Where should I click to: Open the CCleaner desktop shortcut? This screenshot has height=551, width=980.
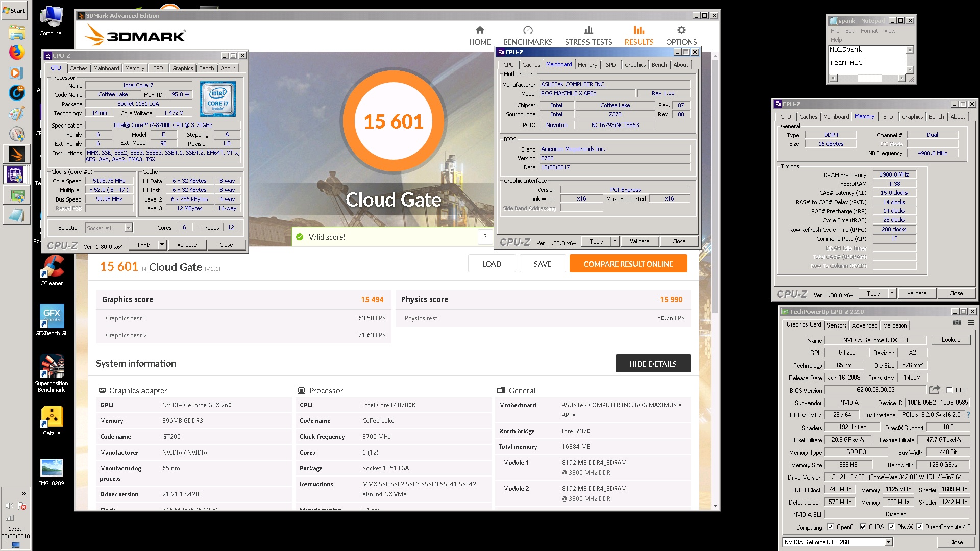(x=52, y=270)
